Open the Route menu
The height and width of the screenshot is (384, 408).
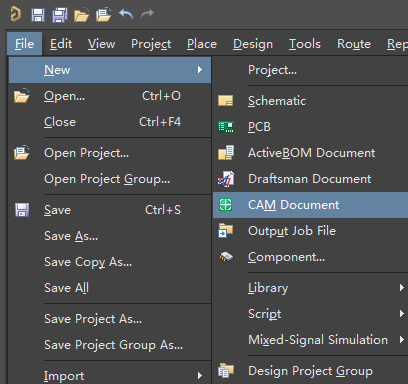pos(354,44)
